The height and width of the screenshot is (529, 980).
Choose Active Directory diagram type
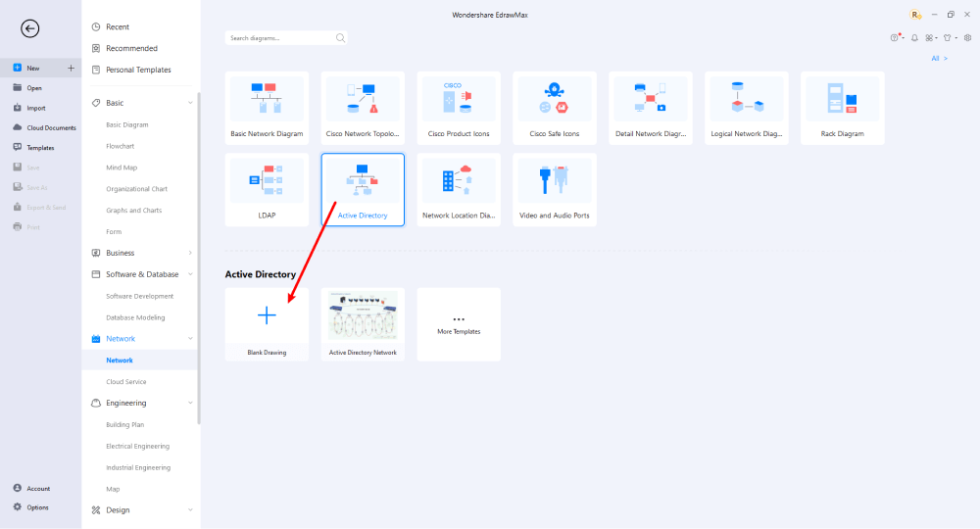click(x=363, y=190)
